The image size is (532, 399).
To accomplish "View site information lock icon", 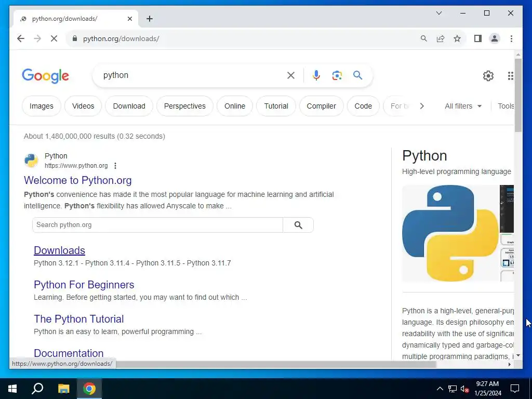I will tap(75, 38).
